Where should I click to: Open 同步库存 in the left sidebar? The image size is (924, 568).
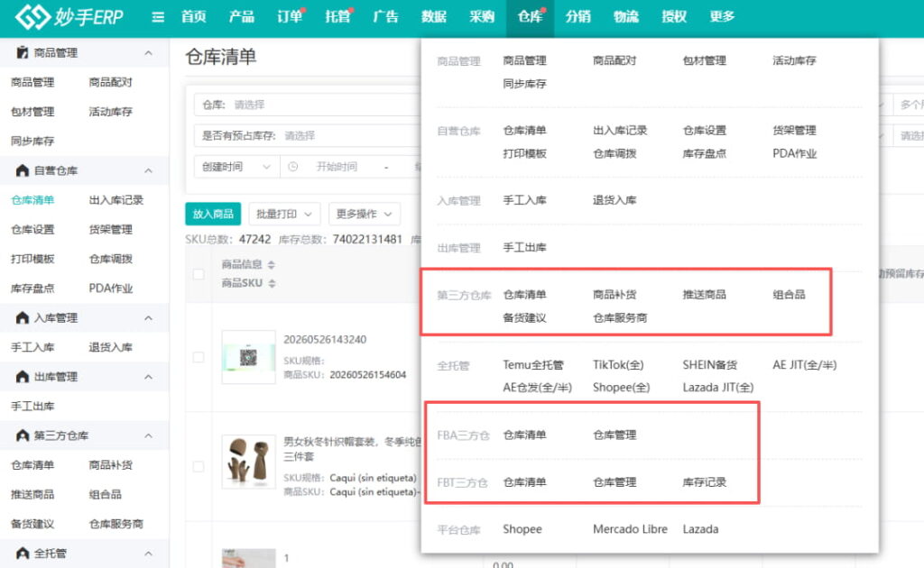pos(32,142)
